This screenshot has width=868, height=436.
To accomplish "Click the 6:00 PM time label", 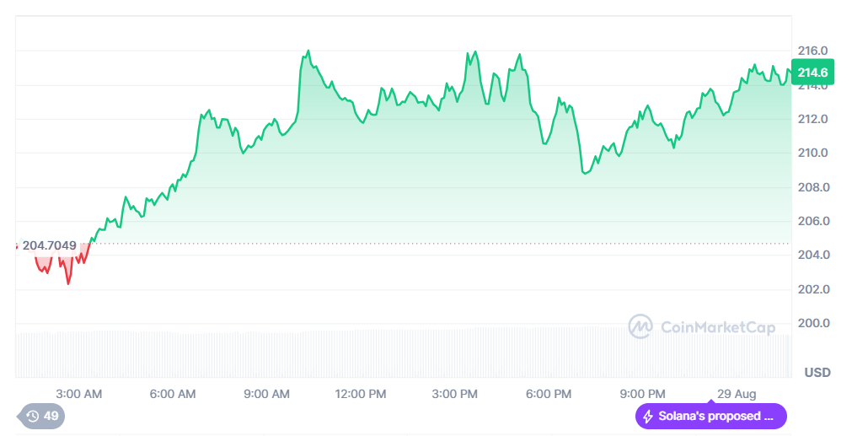I will pos(549,394).
